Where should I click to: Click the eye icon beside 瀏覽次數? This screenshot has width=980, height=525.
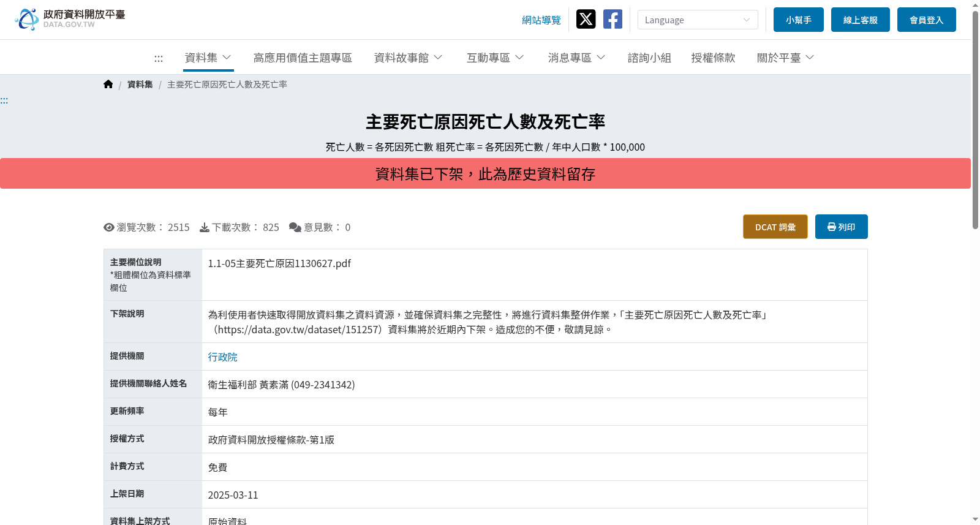click(109, 227)
